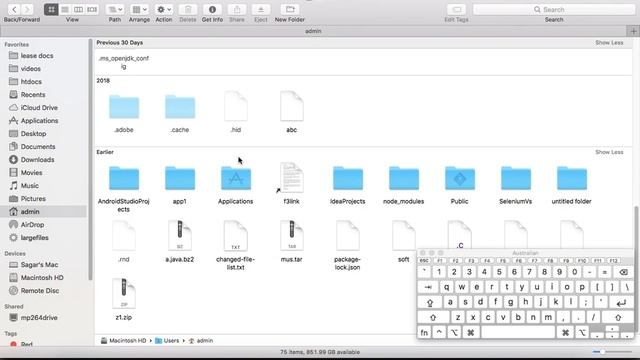This screenshot has width=640, height=360.
Task: Select the Public folder
Action: [460, 178]
